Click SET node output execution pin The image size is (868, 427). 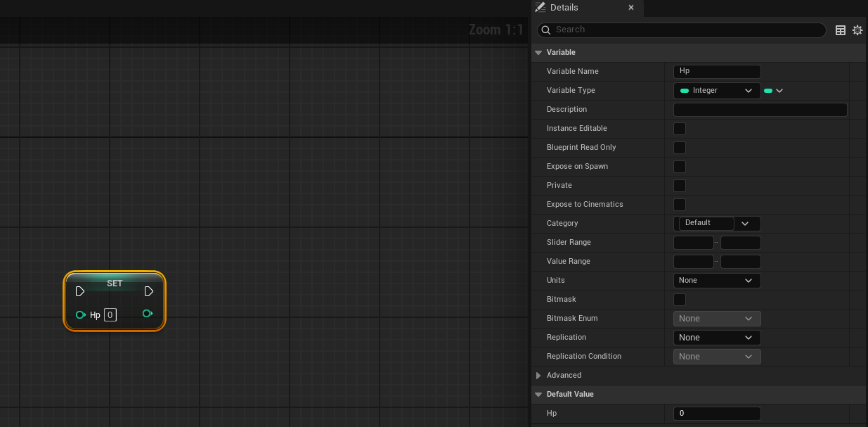[x=149, y=291]
